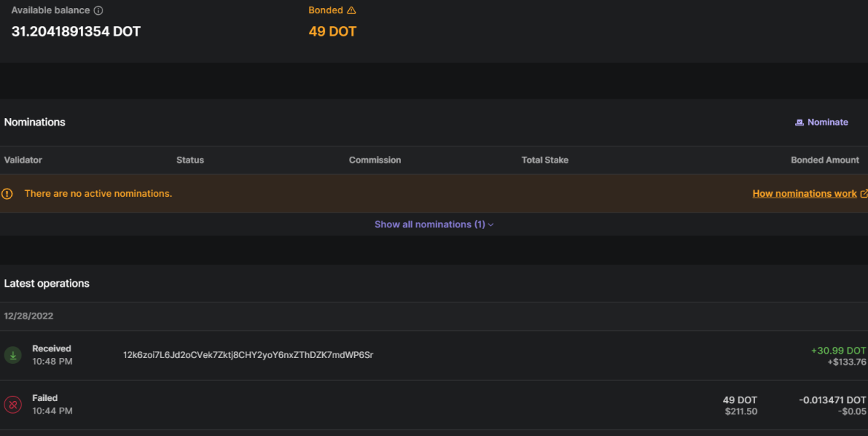The image size is (868, 436).
Task: Open the 'How nominations work' link
Action: click(804, 194)
